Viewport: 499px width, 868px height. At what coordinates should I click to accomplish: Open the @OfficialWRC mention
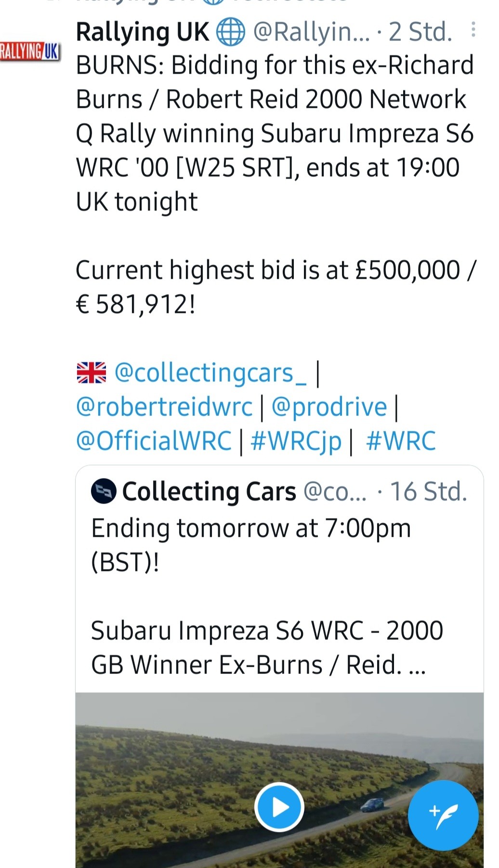click(154, 441)
